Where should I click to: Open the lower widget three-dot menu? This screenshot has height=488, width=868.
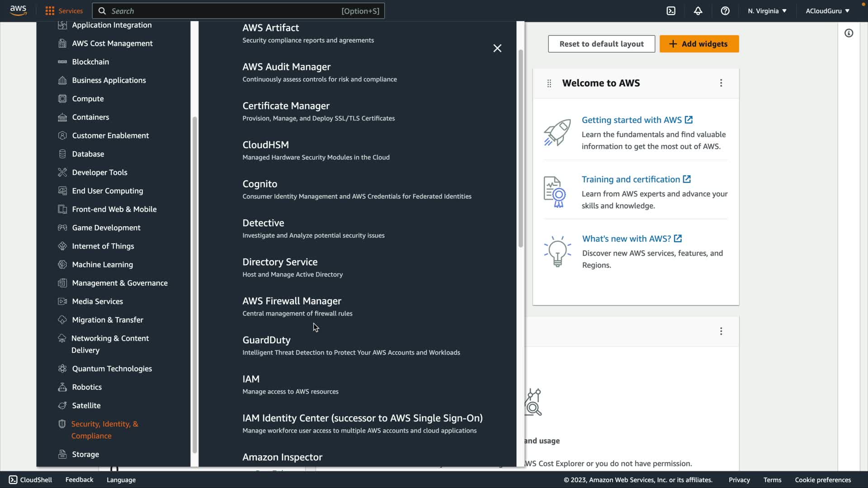(x=721, y=331)
